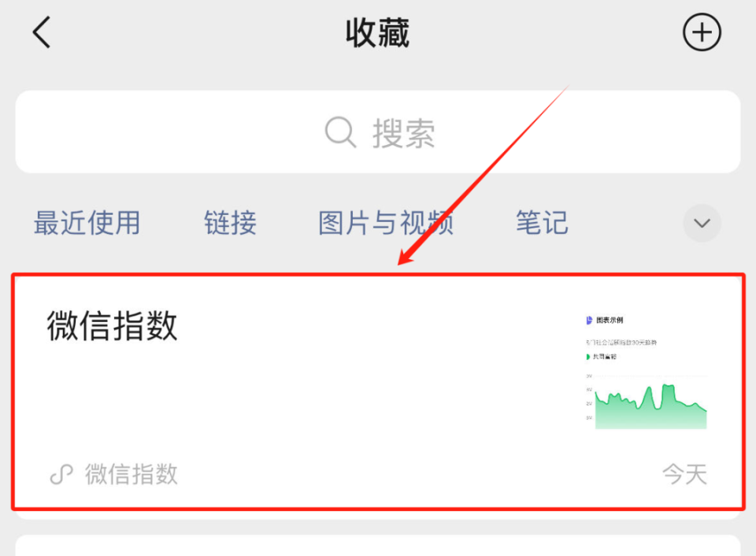Image resolution: width=756 pixels, height=556 pixels.
Task: Tap the 微信指数 source name at card bottom
Action: pyautogui.click(x=132, y=473)
